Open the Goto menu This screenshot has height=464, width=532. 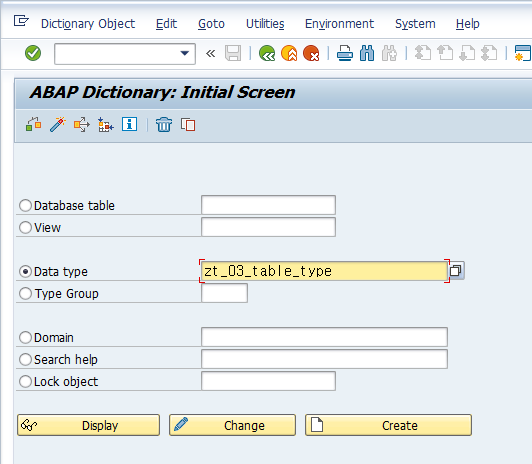(x=211, y=24)
